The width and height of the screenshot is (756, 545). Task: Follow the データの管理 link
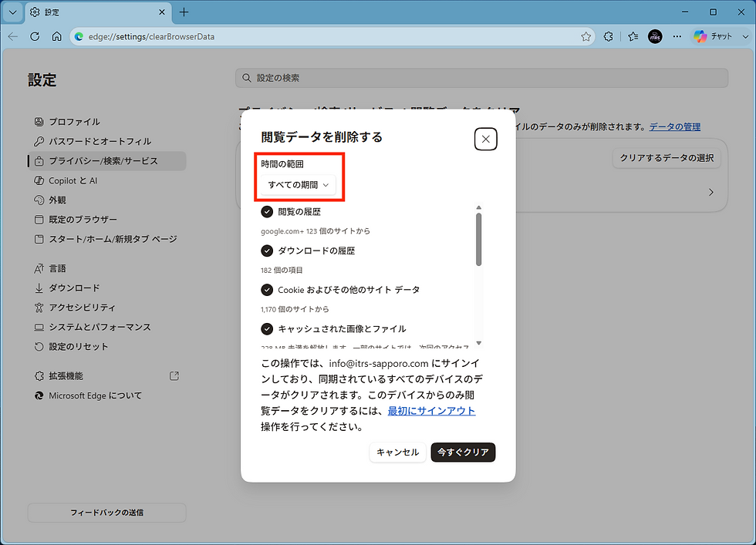coord(674,126)
